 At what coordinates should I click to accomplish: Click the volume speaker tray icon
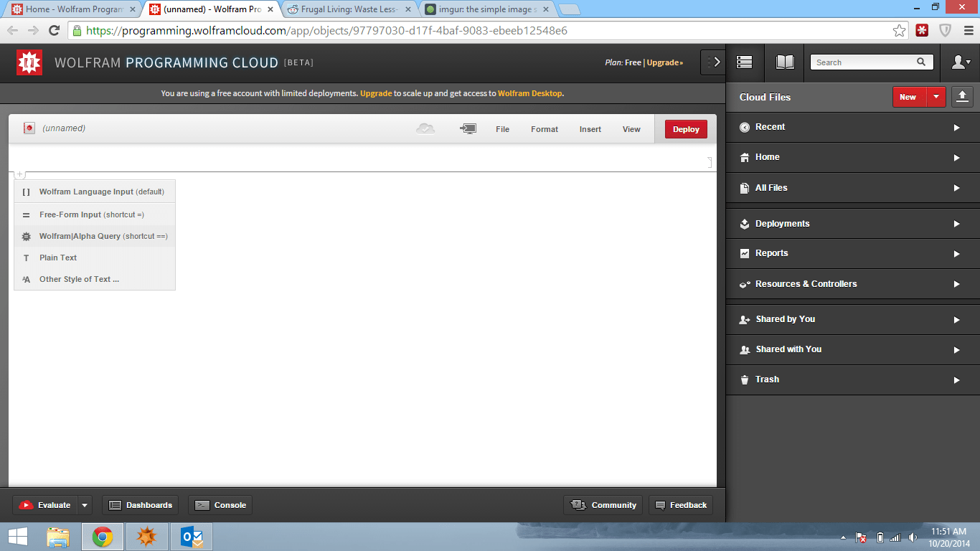pos(913,537)
